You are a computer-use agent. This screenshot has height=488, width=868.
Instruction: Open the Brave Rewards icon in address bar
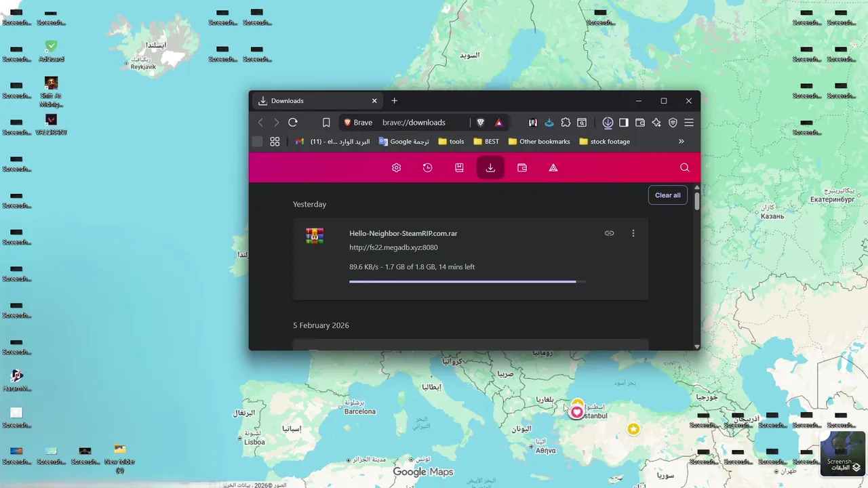498,123
